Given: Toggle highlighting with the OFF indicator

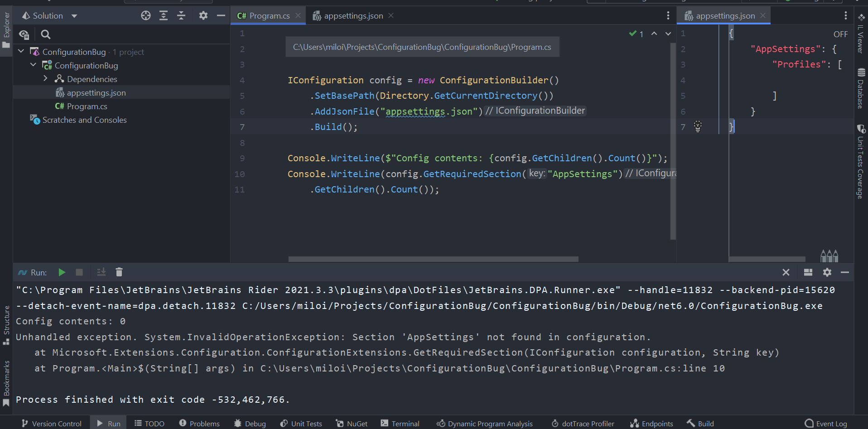Looking at the screenshot, I should coord(840,34).
